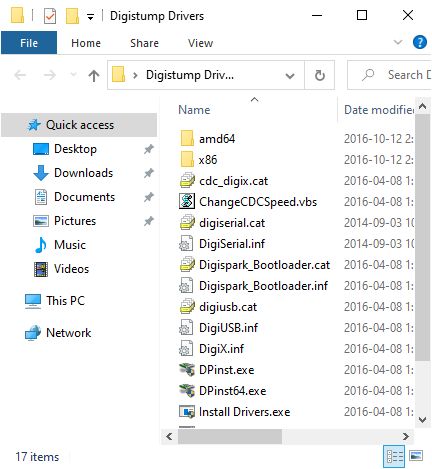Click the Search box field

389,75
